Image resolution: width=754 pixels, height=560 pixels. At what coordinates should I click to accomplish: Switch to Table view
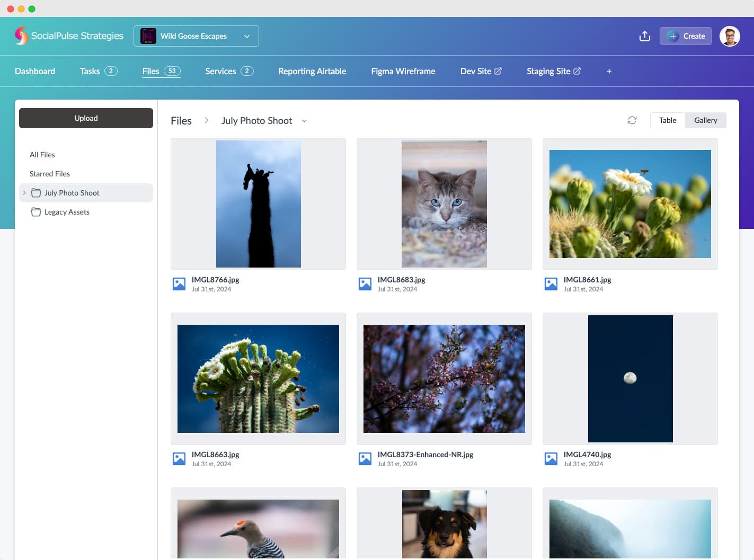point(668,120)
